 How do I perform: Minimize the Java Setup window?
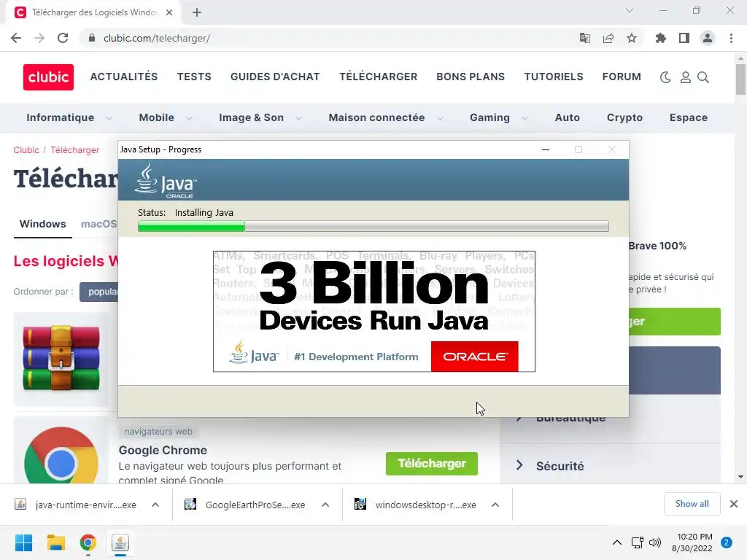click(546, 149)
